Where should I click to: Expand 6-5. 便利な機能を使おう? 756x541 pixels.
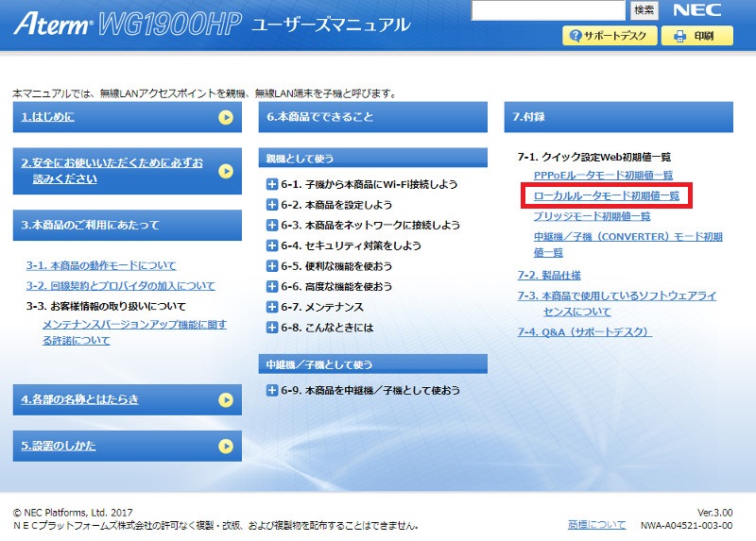[272, 266]
